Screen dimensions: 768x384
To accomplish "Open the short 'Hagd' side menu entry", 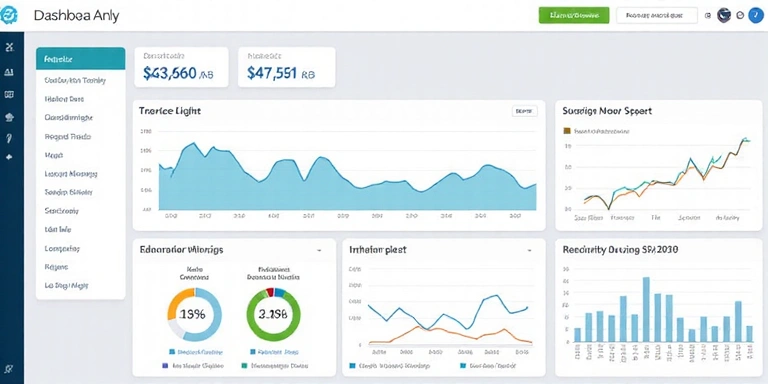I will 54,155.
